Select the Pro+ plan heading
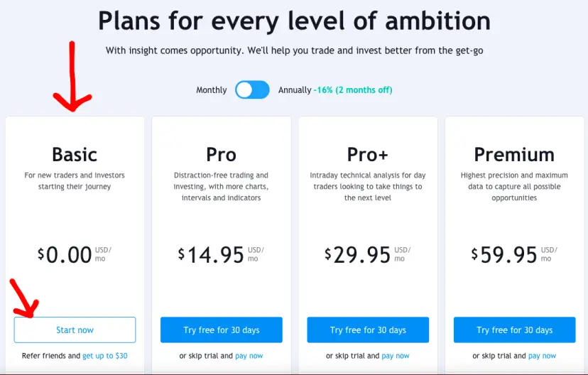This screenshot has height=375, width=588. click(x=368, y=155)
